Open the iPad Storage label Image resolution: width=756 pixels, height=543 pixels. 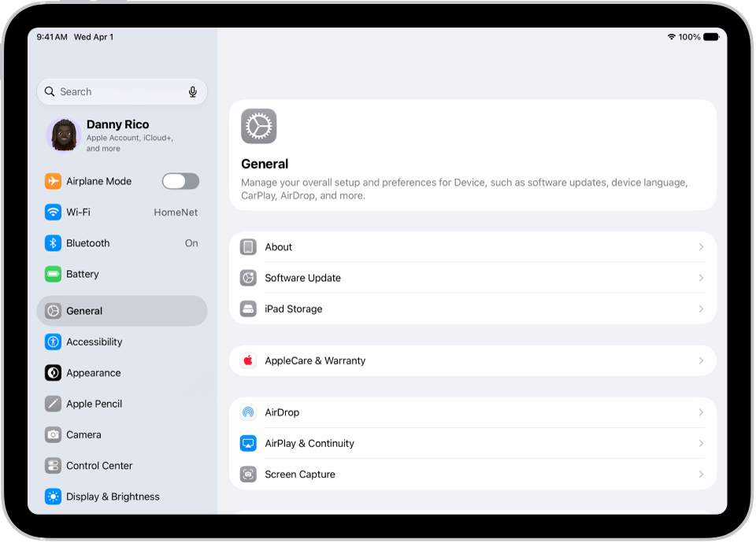(294, 308)
